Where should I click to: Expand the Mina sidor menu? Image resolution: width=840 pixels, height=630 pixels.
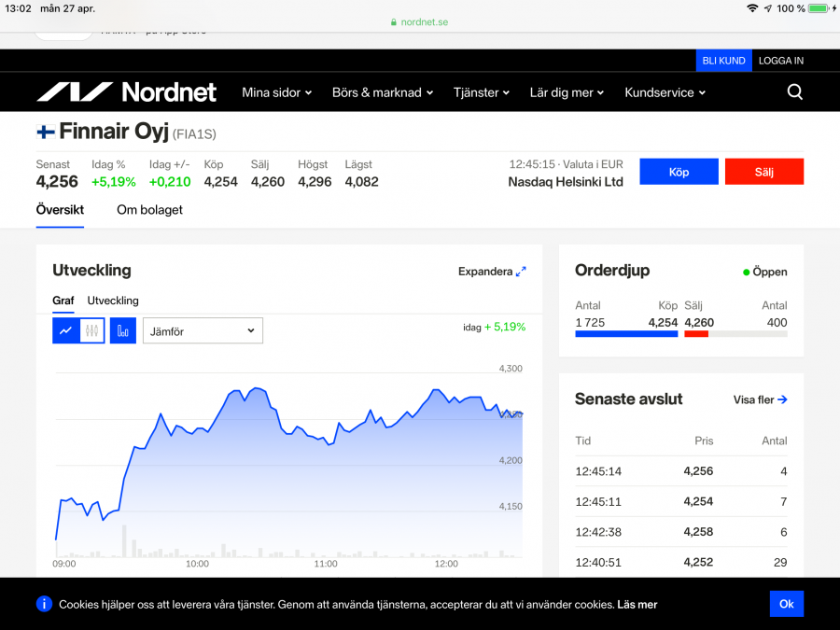pos(276,92)
